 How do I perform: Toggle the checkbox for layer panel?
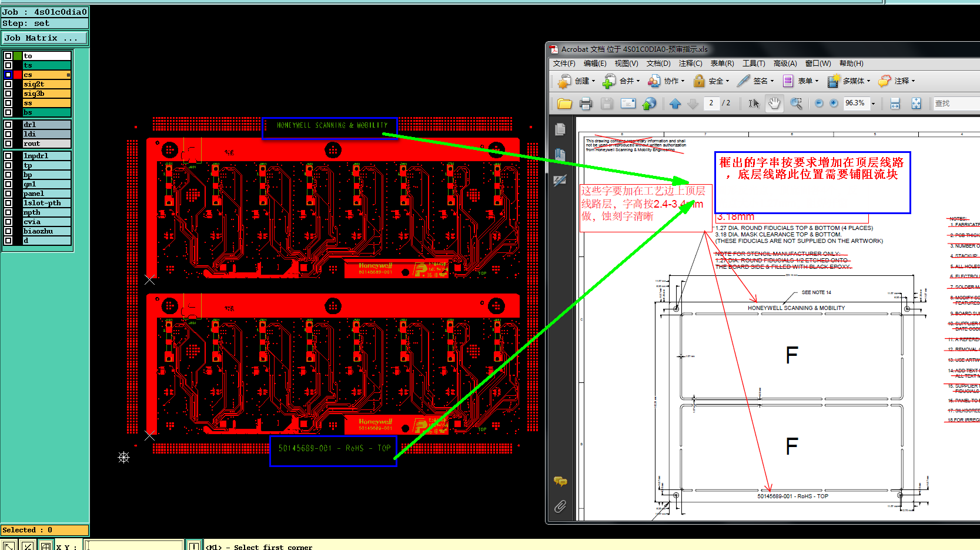click(8, 194)
